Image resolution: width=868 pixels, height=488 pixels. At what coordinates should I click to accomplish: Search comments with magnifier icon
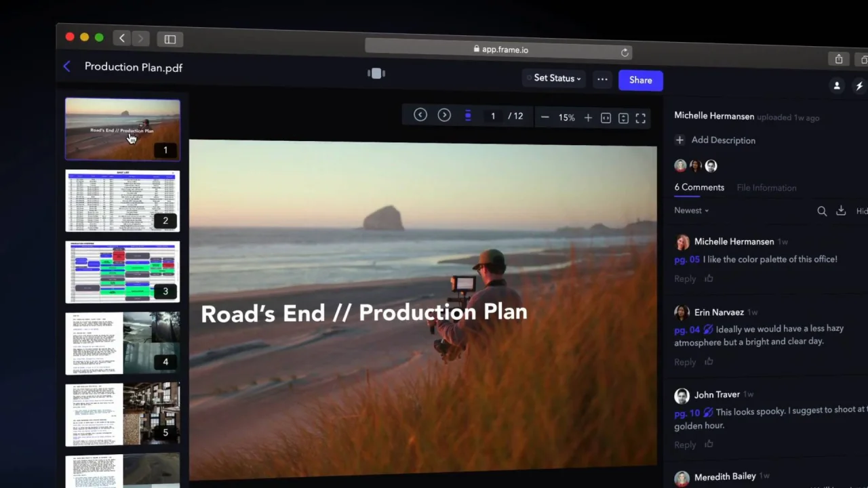click(822, 211)
